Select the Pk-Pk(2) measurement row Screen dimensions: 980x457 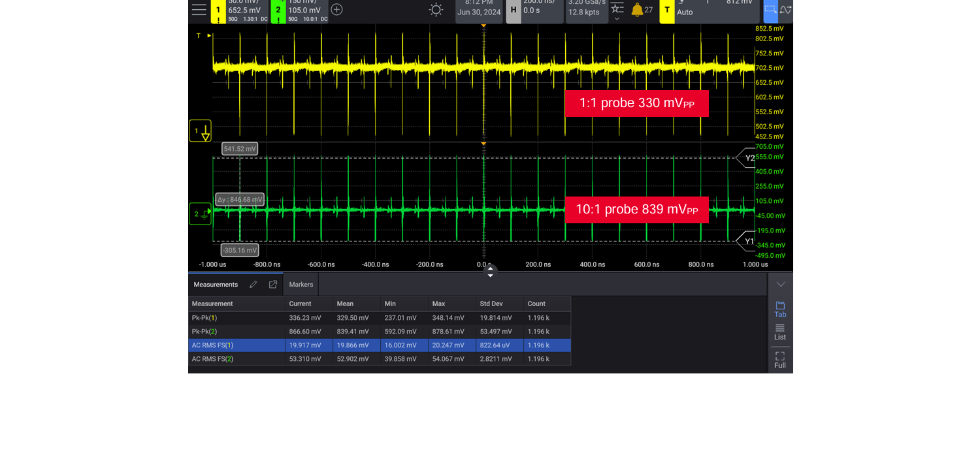coord(379,332)
